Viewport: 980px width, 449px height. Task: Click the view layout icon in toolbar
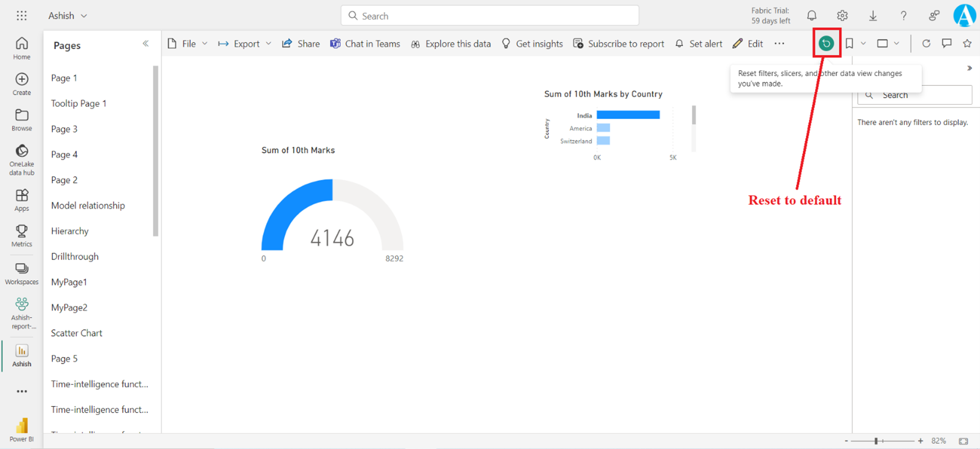(x=882, y=44)
